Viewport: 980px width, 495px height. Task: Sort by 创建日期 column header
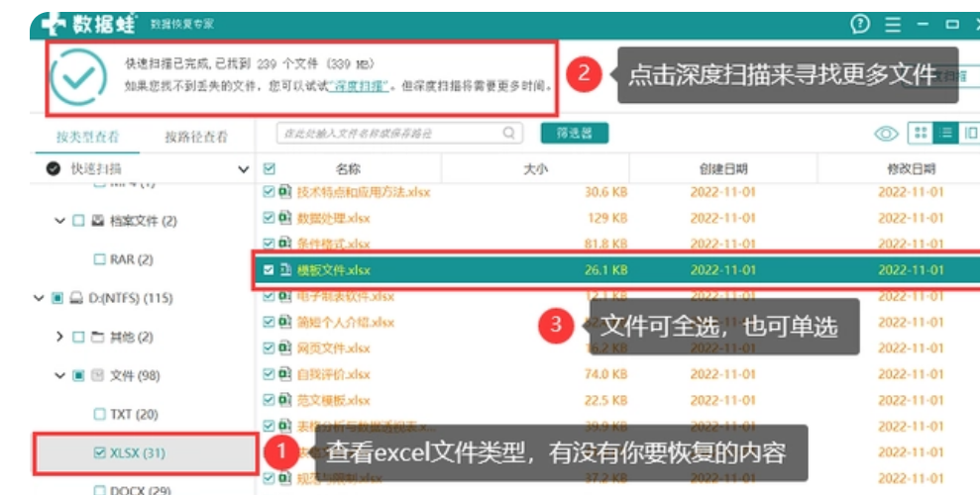(723, 168)
